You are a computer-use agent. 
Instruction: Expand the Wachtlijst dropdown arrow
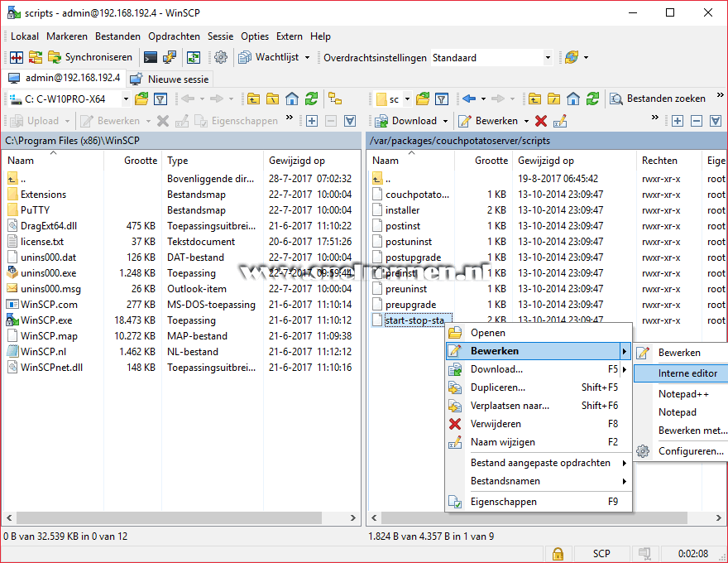307,57
